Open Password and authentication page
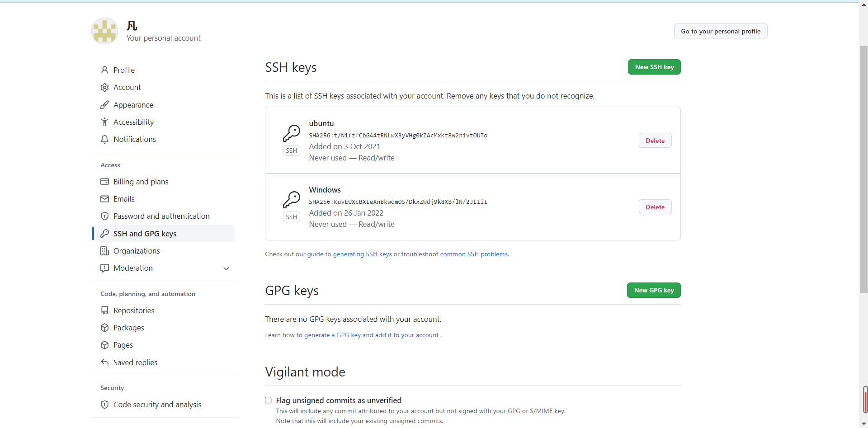Viewport: 868px width, 428px height. pyautogui.click(x=165, y=216)
